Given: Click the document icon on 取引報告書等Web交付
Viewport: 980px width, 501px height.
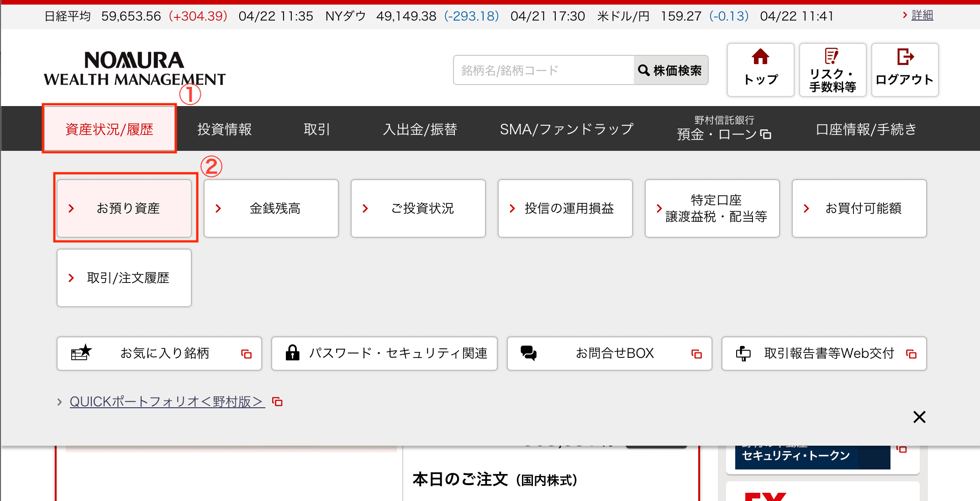Looking at the screenshot, I should tap(743, 353).
